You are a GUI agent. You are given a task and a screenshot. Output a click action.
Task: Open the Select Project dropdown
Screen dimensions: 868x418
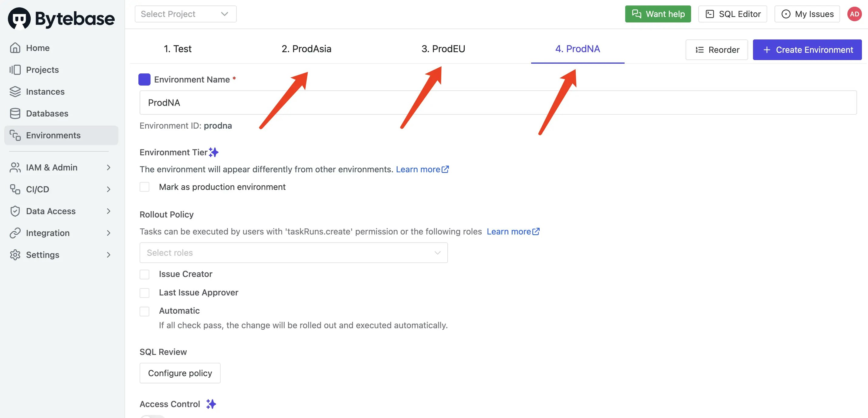tap(186, 14)
